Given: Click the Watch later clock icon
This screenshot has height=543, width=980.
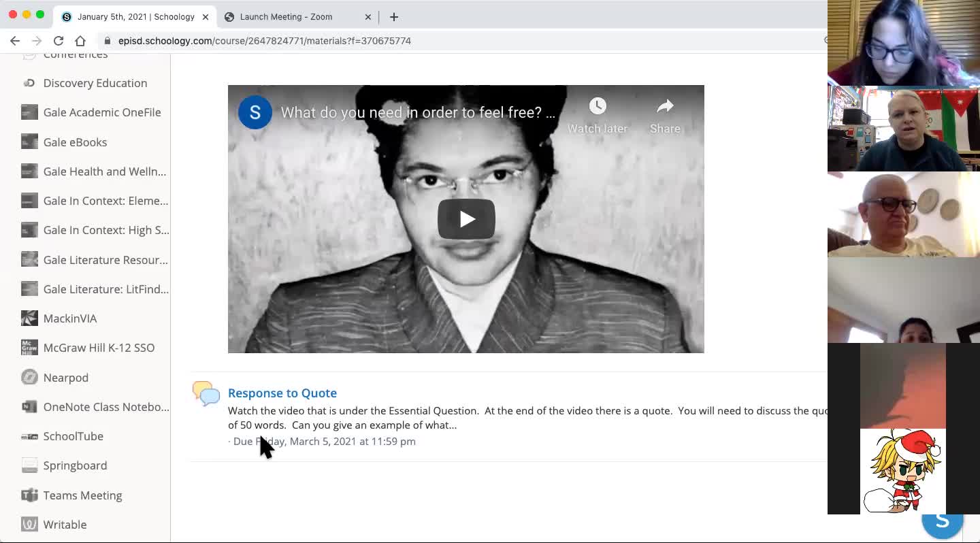Looking at the screenshot, I should coord(598,106).
